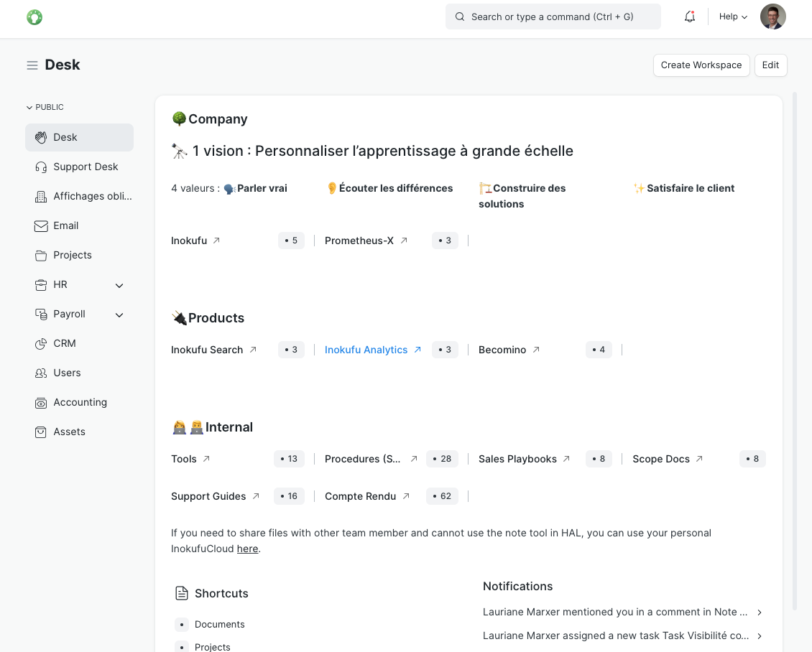812x652 pixels.
Task: Click the Email envelope icon in sidebar
Action: [x=41, y=225]
